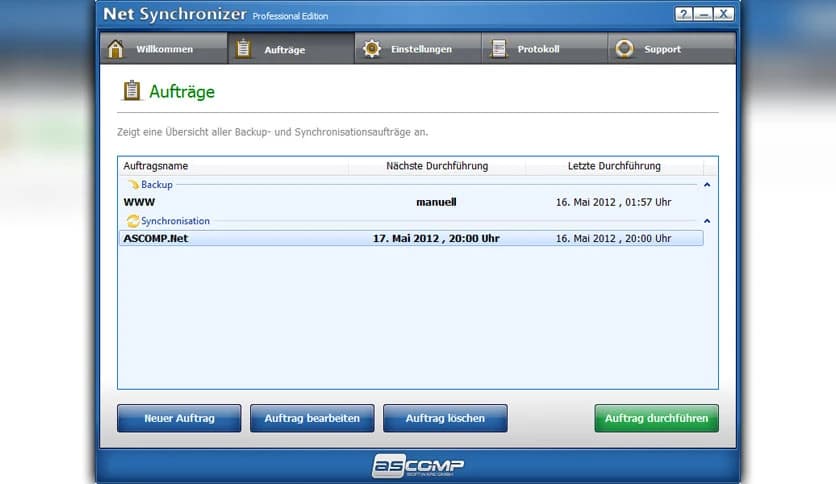Click the ASCOMP logo in footer
The image size is (836, 484).
[x=418, y=466]
